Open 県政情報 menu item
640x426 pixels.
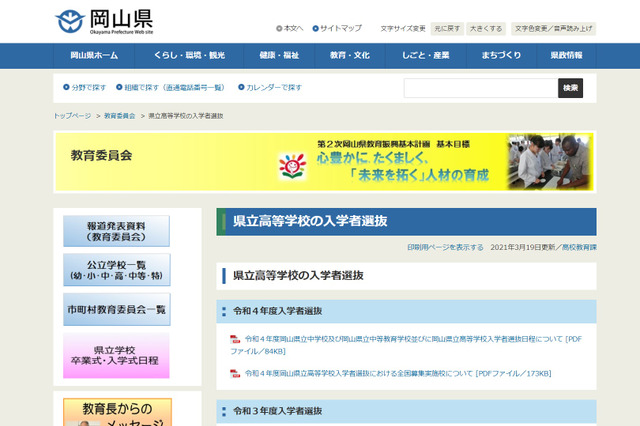566,55
